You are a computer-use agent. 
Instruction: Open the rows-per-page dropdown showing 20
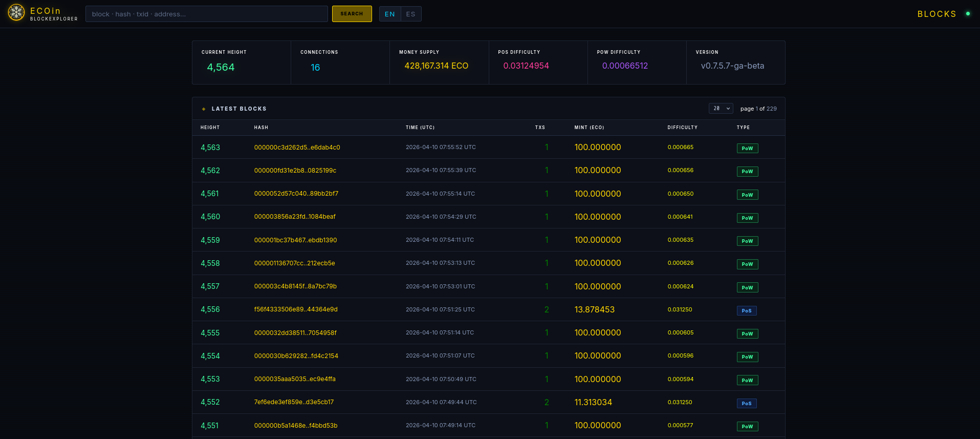(x=721, y=109)
